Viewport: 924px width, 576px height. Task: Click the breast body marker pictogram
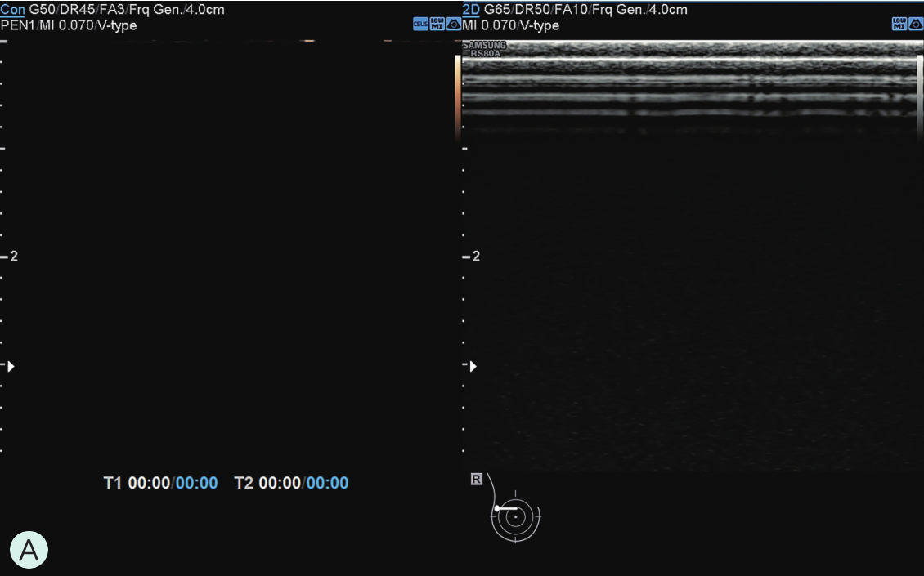[515, 516]
